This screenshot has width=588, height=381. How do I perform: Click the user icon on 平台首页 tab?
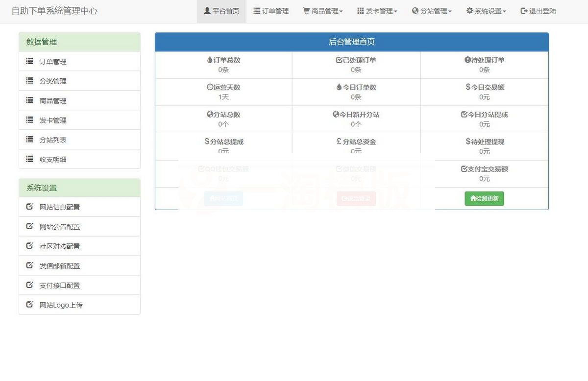point(206,11)
